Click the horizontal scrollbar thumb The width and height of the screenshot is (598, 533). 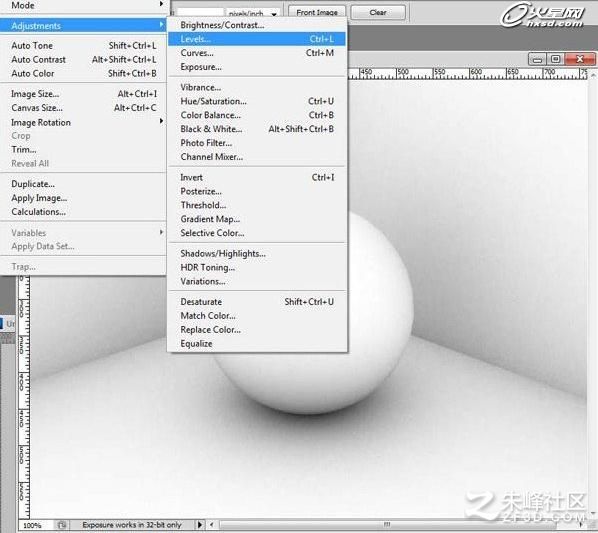(387, 525)
